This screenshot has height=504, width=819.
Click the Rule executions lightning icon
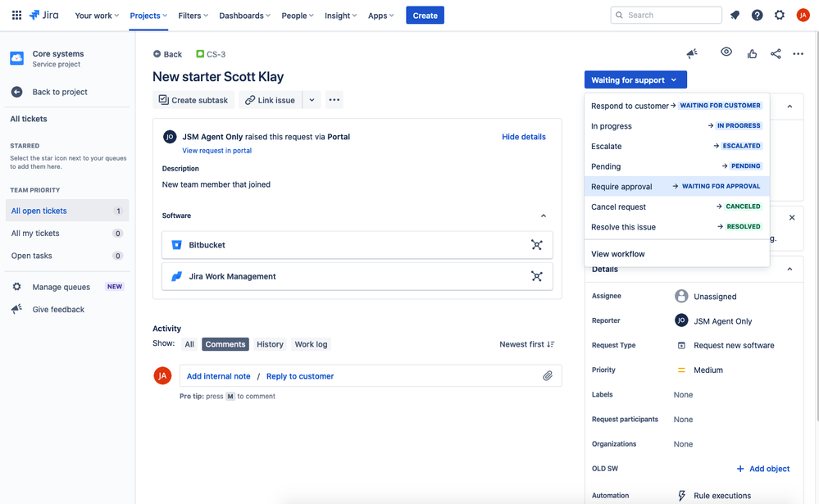pyautogui.click(x=681, y=496)
